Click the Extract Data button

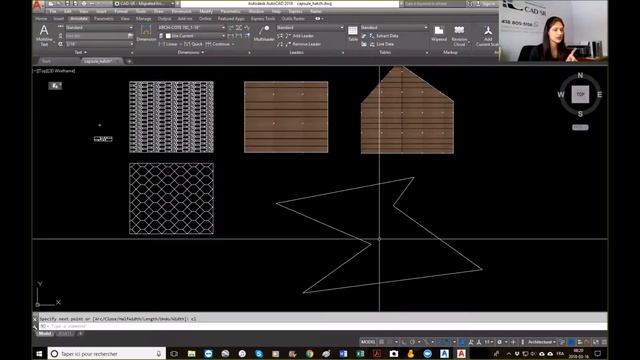(x=383, y=36)
